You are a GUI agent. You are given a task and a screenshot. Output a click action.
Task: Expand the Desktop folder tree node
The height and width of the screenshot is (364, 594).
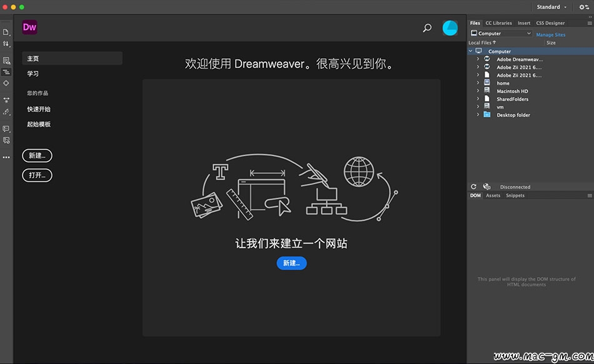(x=478, y=115)
